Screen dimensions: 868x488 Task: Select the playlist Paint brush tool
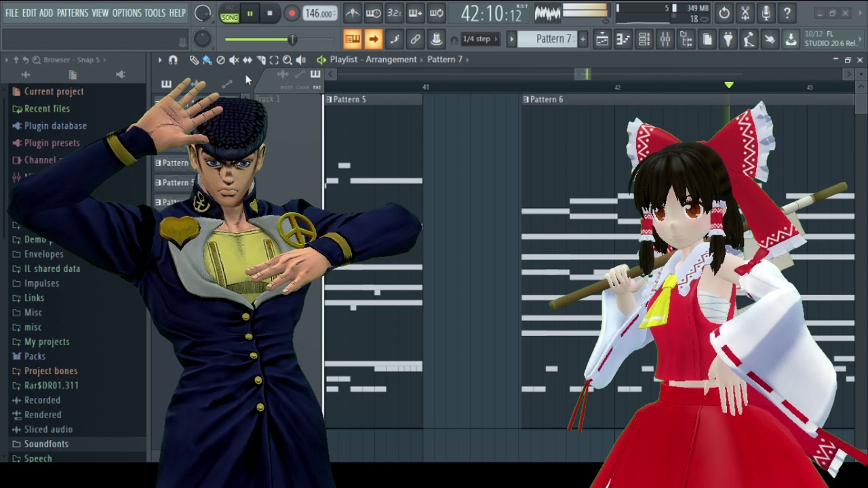tap(207, 60)
